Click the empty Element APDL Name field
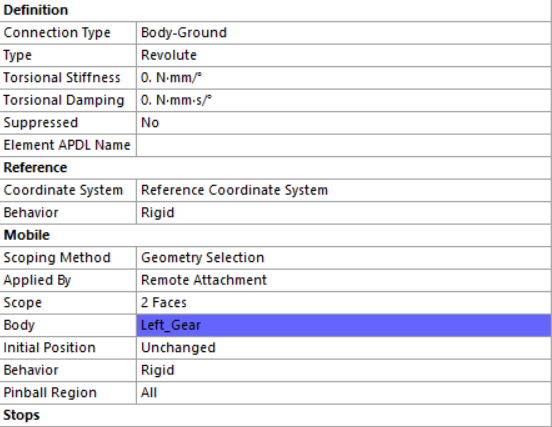Image resolution: width=552 pixels, height=427 pixels. [x=344, y=145]
